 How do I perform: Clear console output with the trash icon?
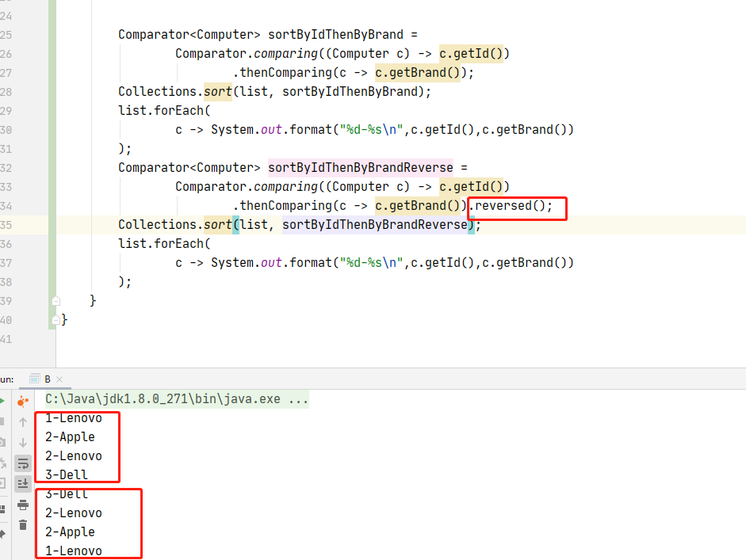point(23,524)
